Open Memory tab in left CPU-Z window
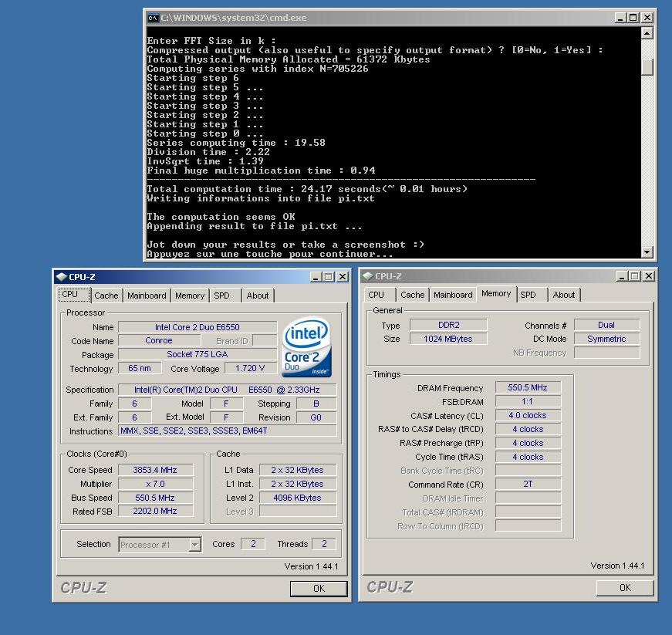The height and width of the screenshot is (635, 672). [x=190, y=296]
